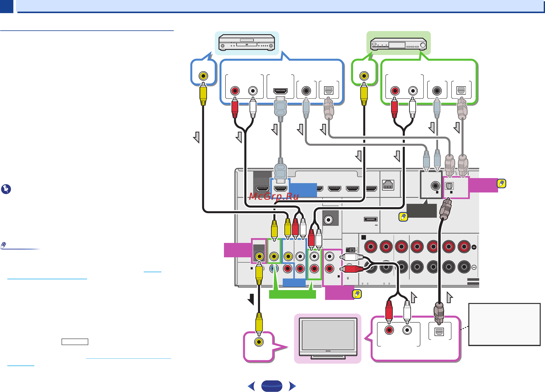545x392 pixels.
Task: Select the DVD player illustration
Action: pyautogui.click(x=247, y=43)
